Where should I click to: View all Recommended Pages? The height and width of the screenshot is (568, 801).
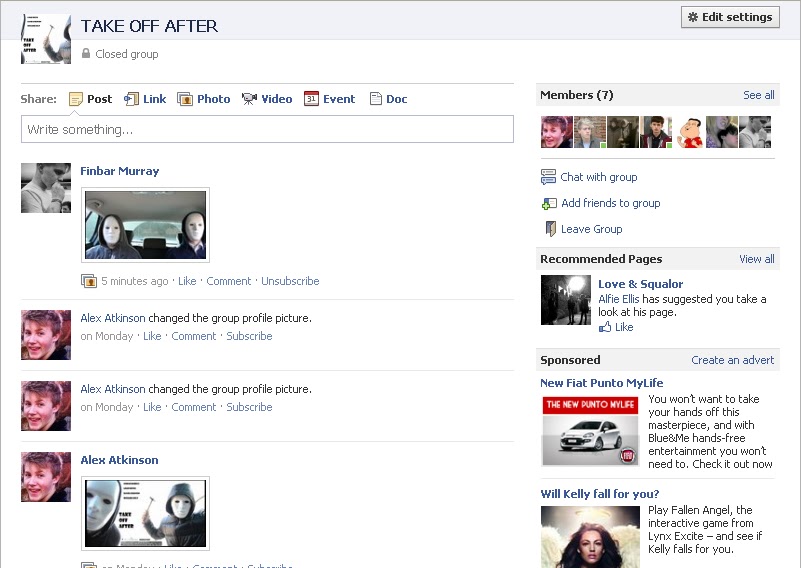757,259
